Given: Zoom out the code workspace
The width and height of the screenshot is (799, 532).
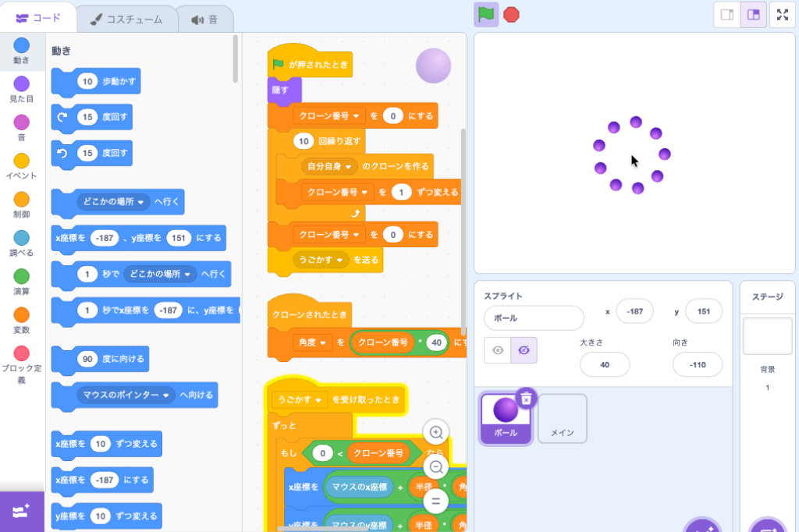Looking at the screenshot, I should (436, 466).
